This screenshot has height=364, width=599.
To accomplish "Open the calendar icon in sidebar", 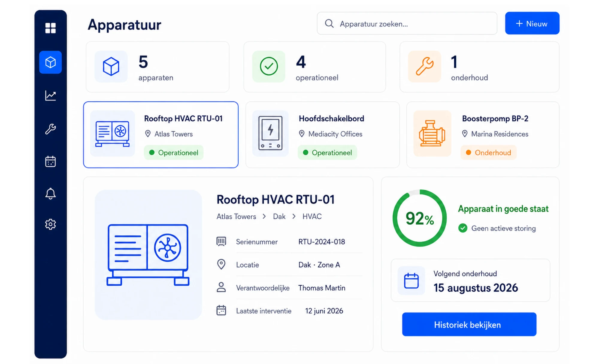I will (x=50, y=162).
